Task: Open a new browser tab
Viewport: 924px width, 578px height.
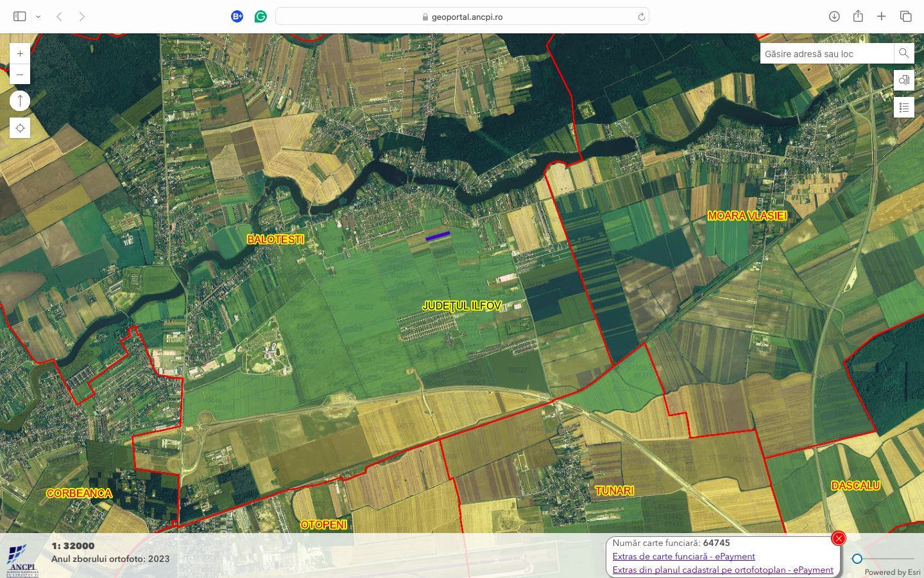Action: point(882,17)
